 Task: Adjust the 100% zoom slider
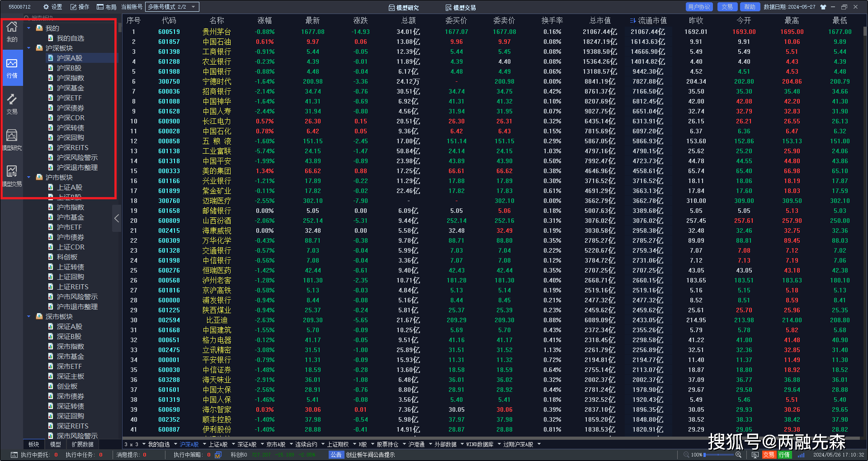pos(719,455)
